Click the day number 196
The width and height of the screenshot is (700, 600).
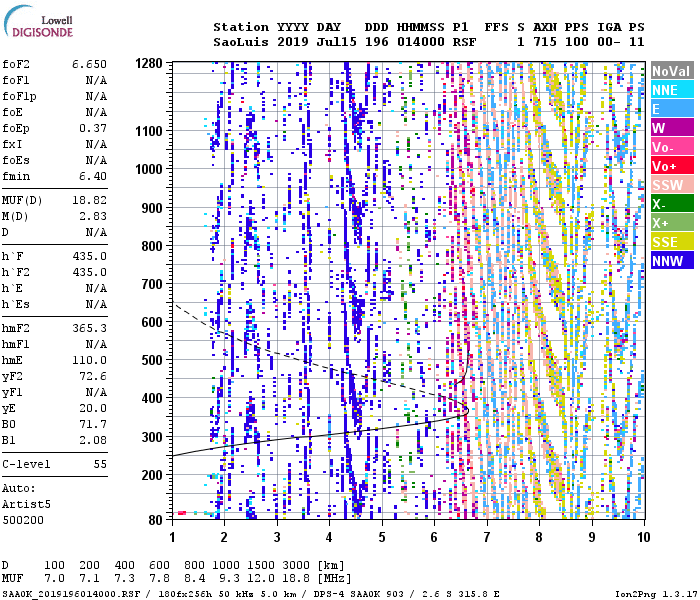(x=376, y=42)
